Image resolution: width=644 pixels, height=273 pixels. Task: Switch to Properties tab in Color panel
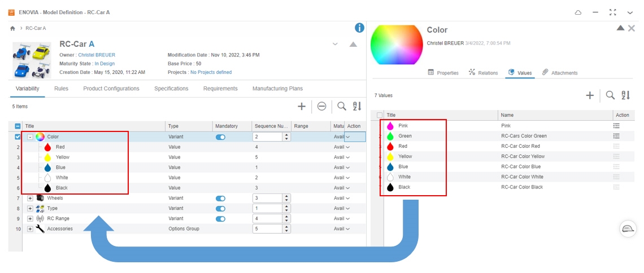coord(443,73)
